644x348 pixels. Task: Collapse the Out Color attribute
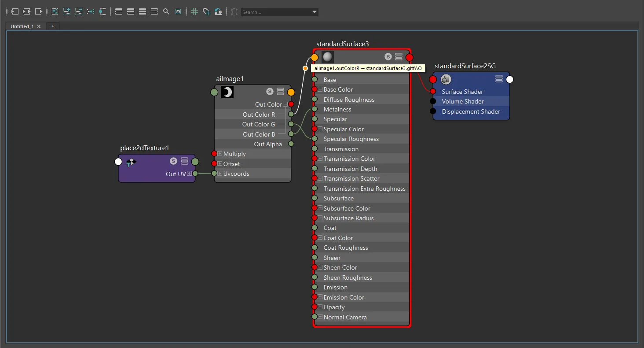pos(285,104)
